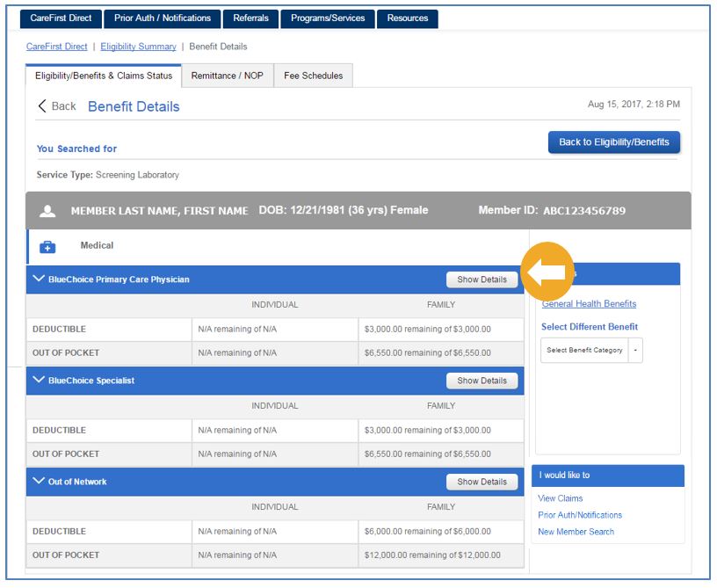Open the Programs/Services top menu
Screen dimensions: 717x588
coord(328,18)
